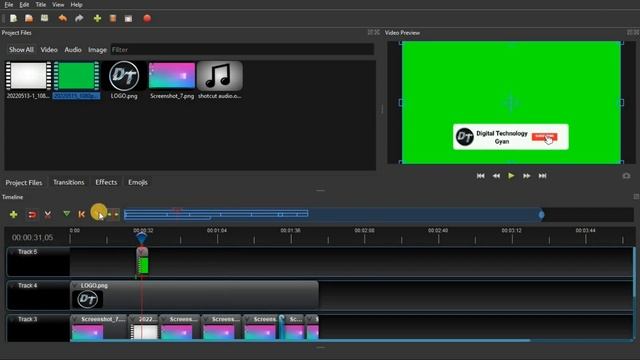This screenshot has width=640, height=360.
Task: Switch to the Effects tab
Action: [x=106, y=182]
